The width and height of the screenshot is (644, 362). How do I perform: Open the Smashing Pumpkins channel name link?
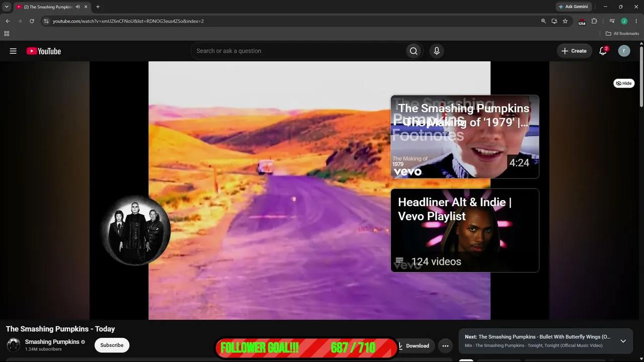click(x=52, y=342)
